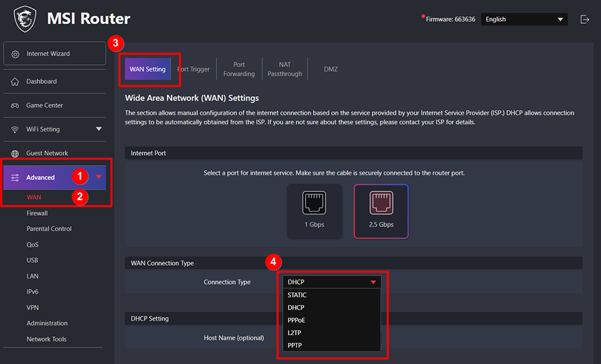Open the Game Center page
Screen dimensions: 601x364
tap(54, 105)
